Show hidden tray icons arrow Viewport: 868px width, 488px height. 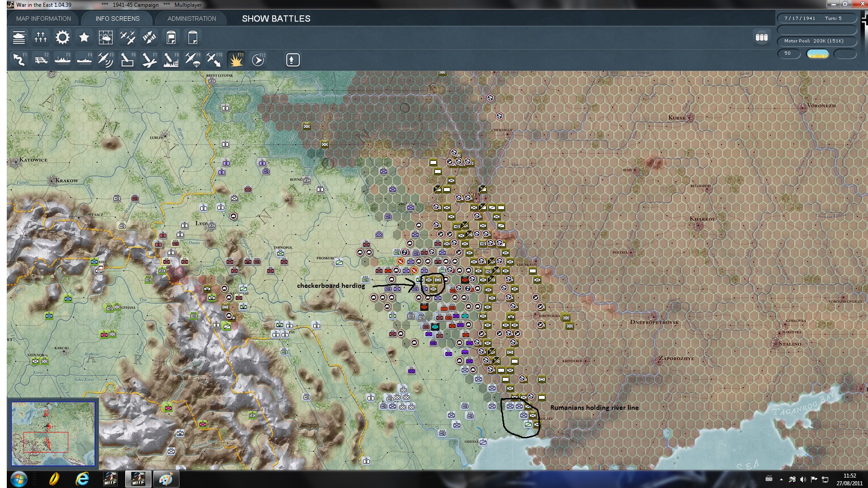coord(781,479)
